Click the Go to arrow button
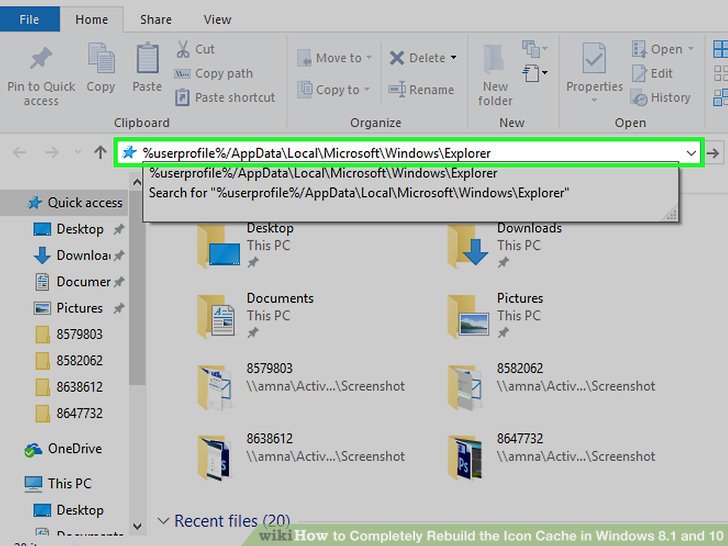This screenshot has height=546, width=728. click(x=713, y=153)
